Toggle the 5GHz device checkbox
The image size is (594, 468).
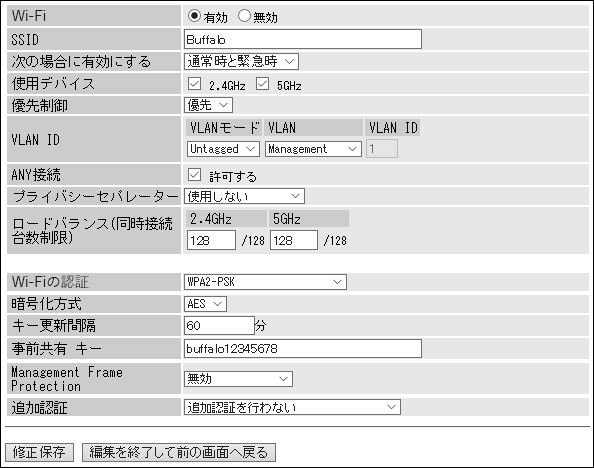(262, 84)
